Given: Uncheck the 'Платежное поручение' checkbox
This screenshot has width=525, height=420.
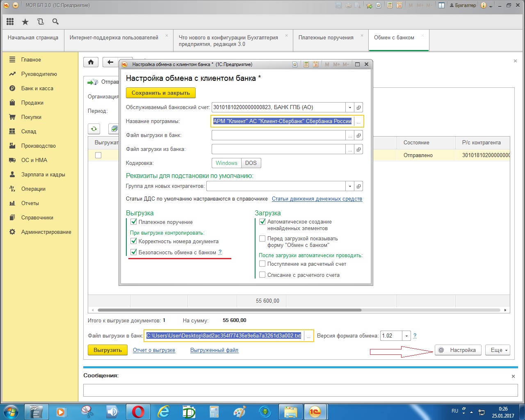Looking at the screenshot, I should pyautogui.click(x=133, y=222).
